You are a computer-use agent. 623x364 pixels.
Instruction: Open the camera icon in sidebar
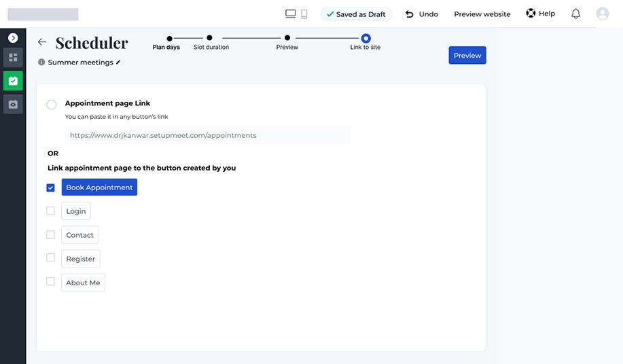13,104
